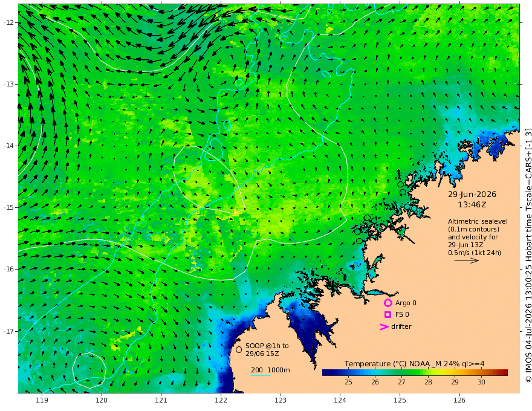Click the magenta FS square legend symbol

pyautogui.click(x=388, y=315)
